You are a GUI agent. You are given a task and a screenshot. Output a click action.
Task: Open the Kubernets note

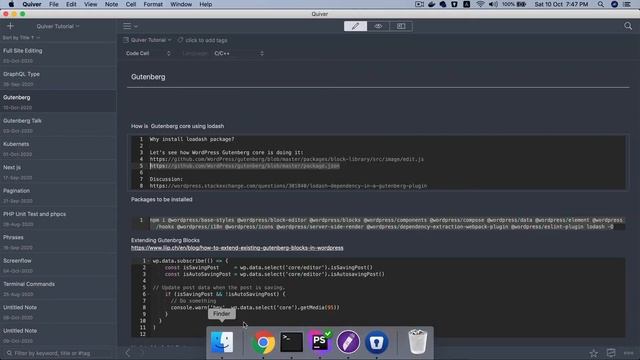[x=58, y=148]
